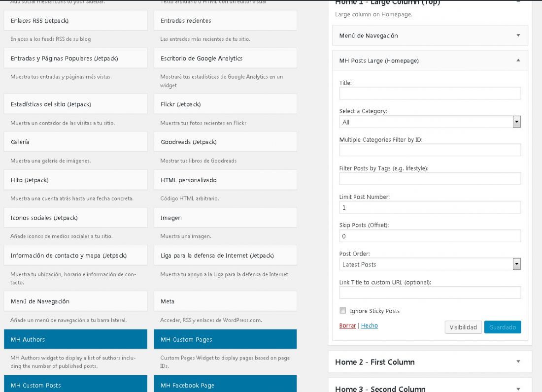Click 'Muestra una imagen.' description text

pyautogui.click(x=186, y=236)
